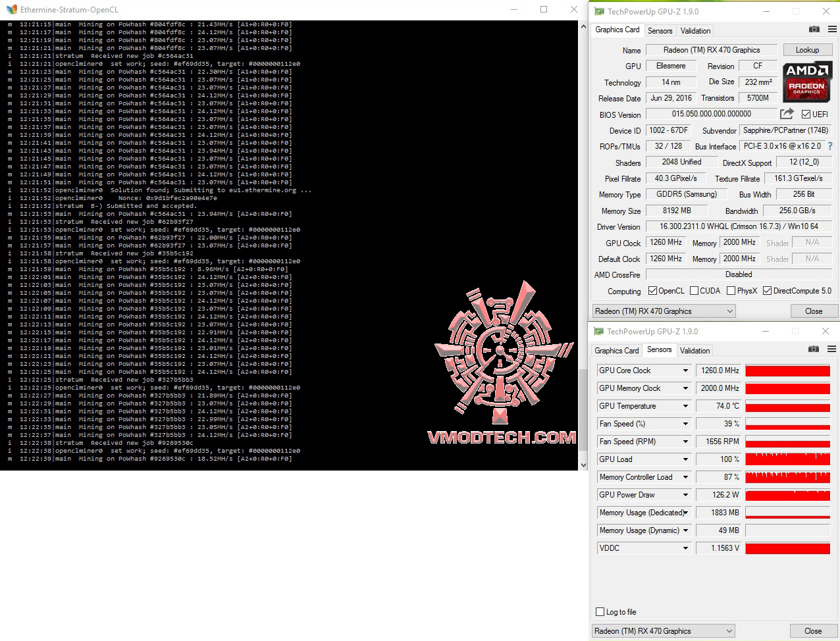
Task: Toggle the DirectCompute 5.0 checkbox
Action: (x=767, y=291)
